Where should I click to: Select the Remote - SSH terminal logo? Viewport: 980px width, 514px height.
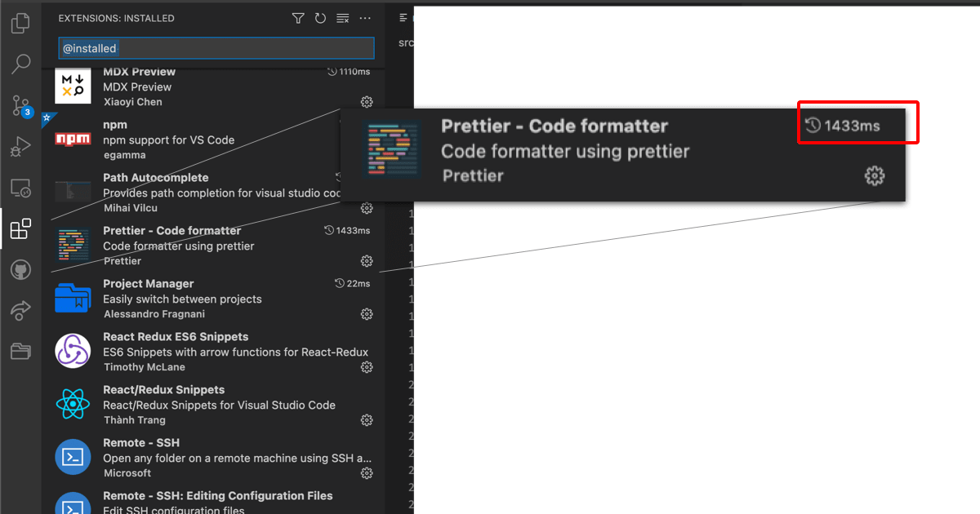coord(73,457)
